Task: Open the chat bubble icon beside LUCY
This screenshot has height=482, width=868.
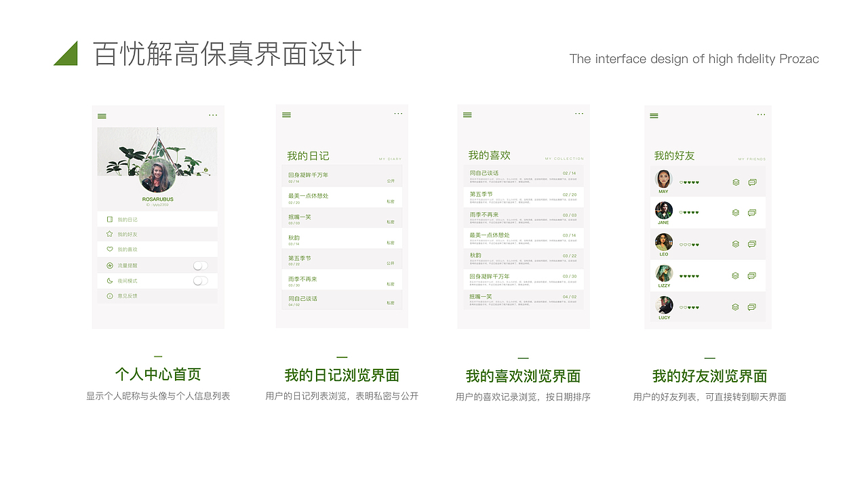Action: (751, 308)
